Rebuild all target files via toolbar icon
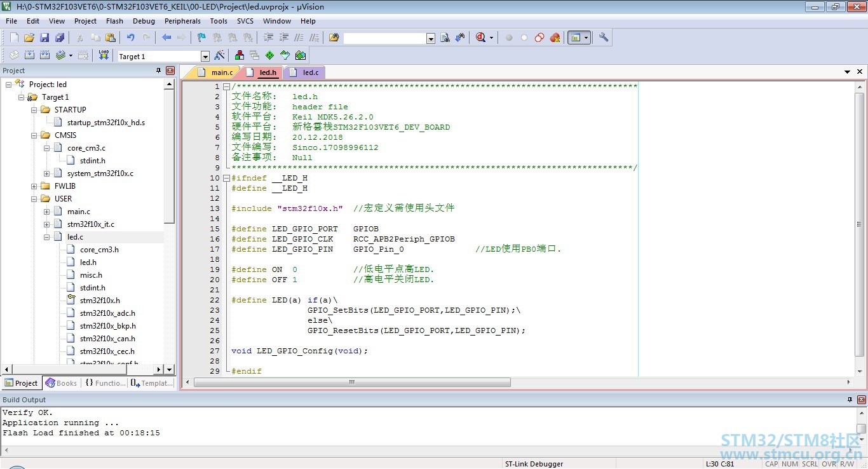This screenshot has width=868, height=469. [x=44, y=55]
